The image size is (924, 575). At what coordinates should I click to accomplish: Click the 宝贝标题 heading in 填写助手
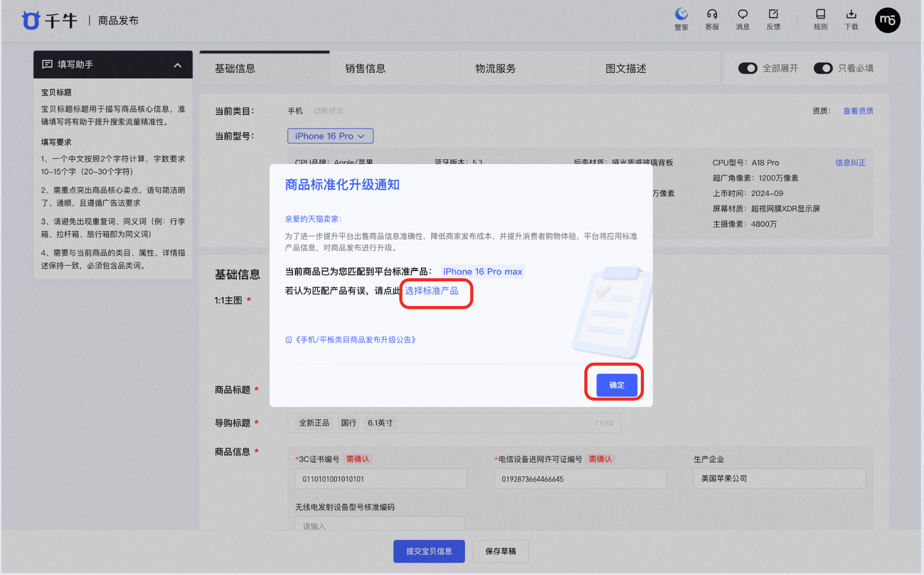click(x=57, y=93)
